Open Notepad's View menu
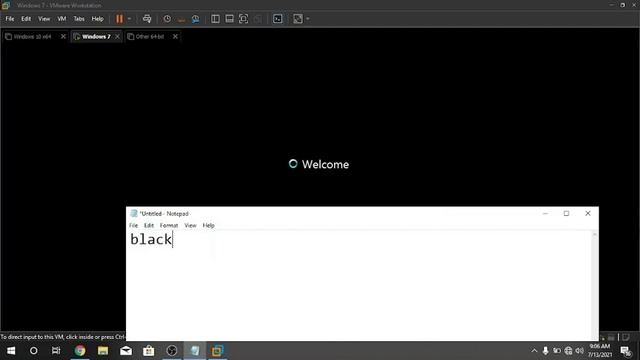 point(190,225)
